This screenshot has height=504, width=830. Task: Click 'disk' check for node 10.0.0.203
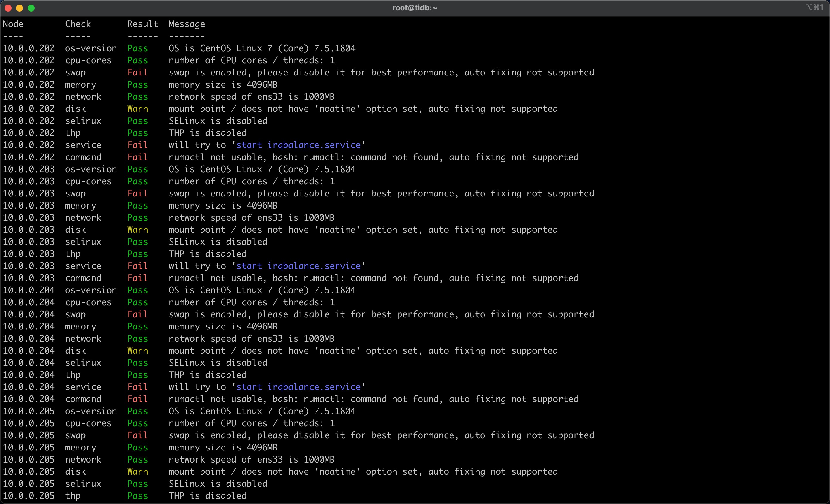coord(76,230)
